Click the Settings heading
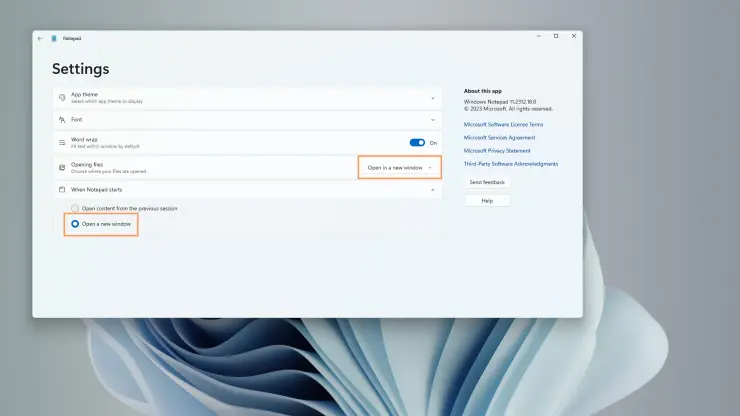 pos(81,69)
